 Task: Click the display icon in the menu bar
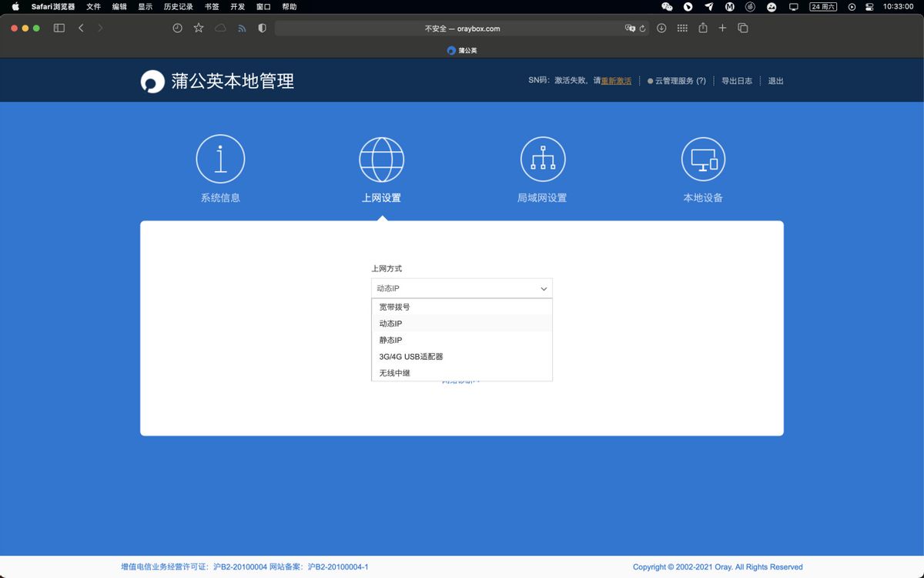pos(794,7)
